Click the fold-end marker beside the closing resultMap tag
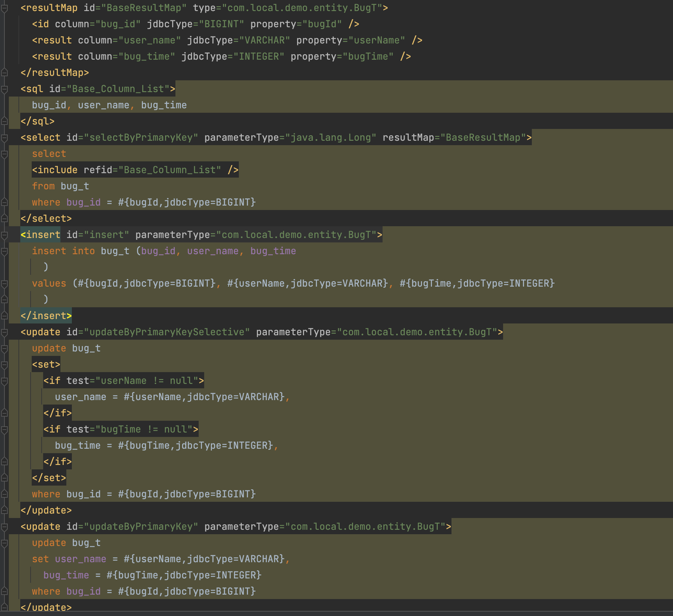 tap(4, 73)
